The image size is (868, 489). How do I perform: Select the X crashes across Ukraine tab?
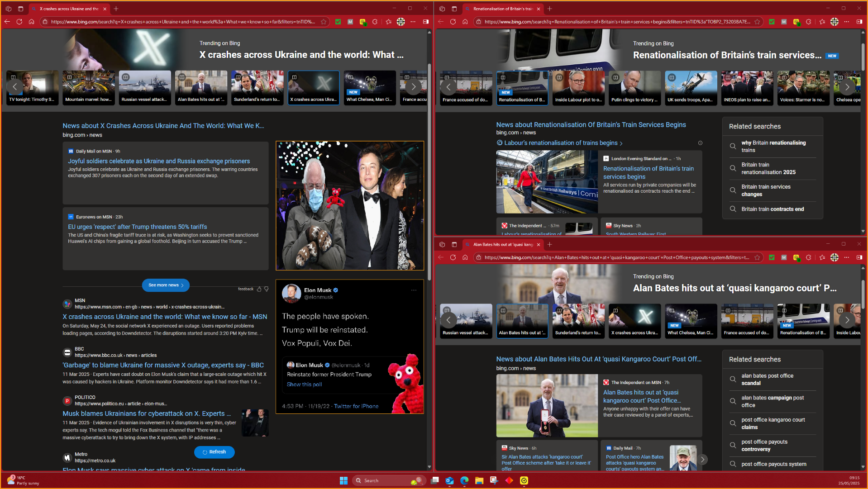click(x=69, y=9)
